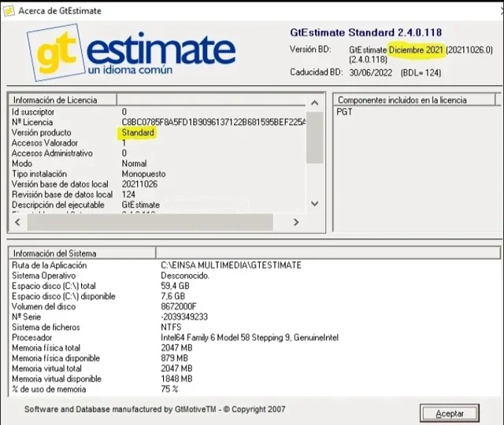Click the license list vertical scrollbar thumb
The width and height of the screenshot is (504, 425).
pyautogui.click(x=315, y=138)
